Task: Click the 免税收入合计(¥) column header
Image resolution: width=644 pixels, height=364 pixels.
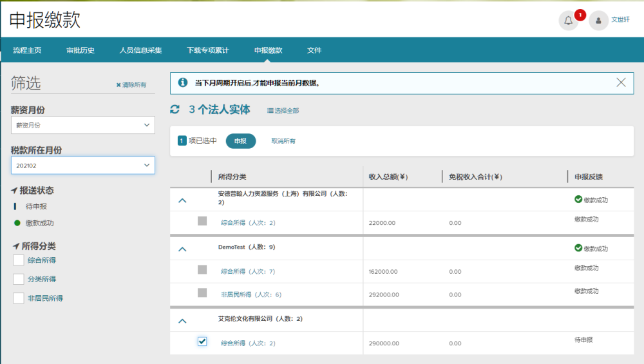Action: [475, 177]
